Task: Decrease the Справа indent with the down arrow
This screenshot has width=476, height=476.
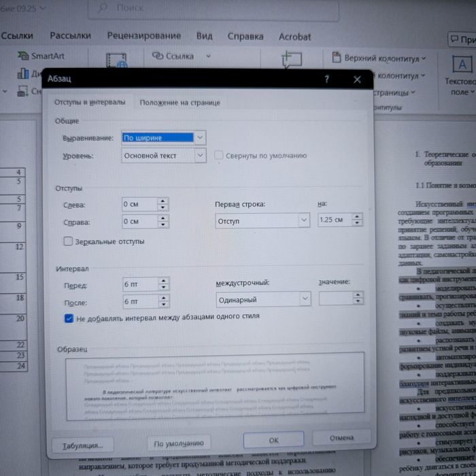Action: pos(163,224)
